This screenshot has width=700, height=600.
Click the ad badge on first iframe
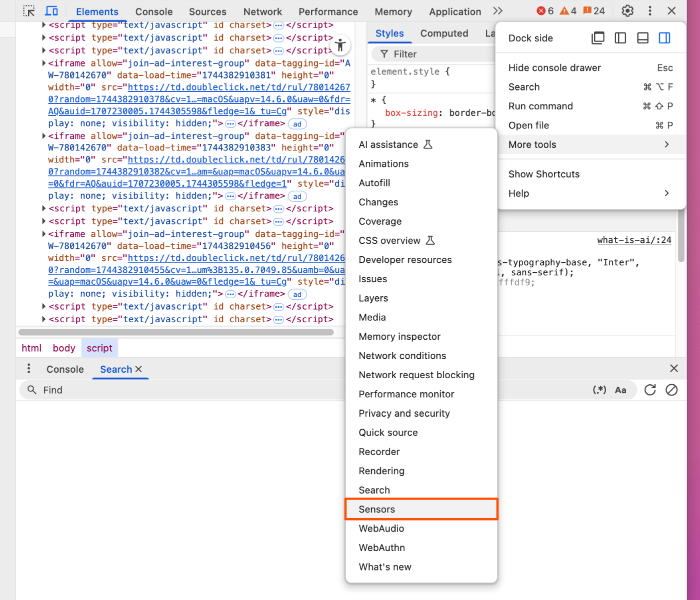pyautogui.click(x=297, y=124)
